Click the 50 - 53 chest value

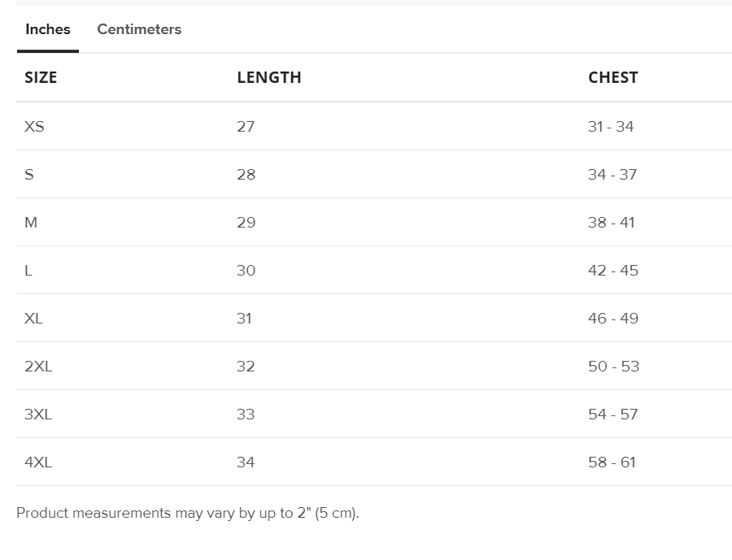(613, 367)
